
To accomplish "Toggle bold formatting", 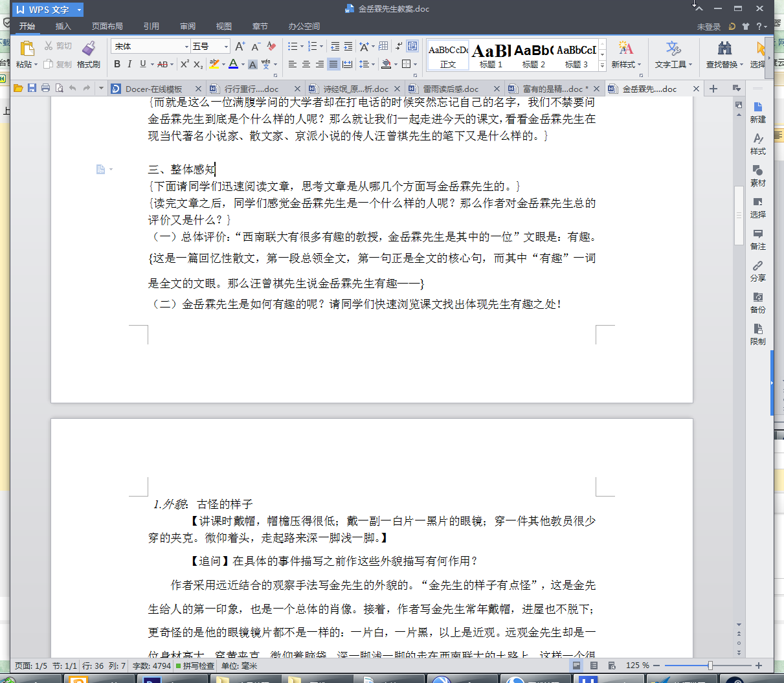I will tap(117, 64).
